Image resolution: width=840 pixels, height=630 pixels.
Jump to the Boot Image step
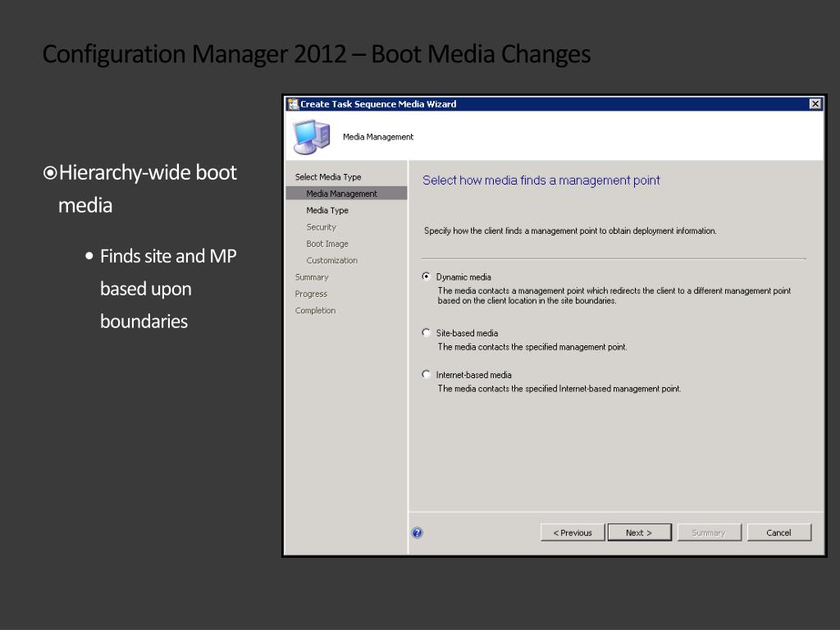(327, 244)
